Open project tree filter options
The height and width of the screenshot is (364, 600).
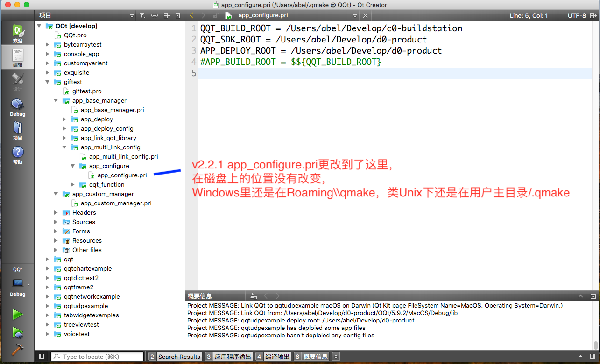[143, 15]
